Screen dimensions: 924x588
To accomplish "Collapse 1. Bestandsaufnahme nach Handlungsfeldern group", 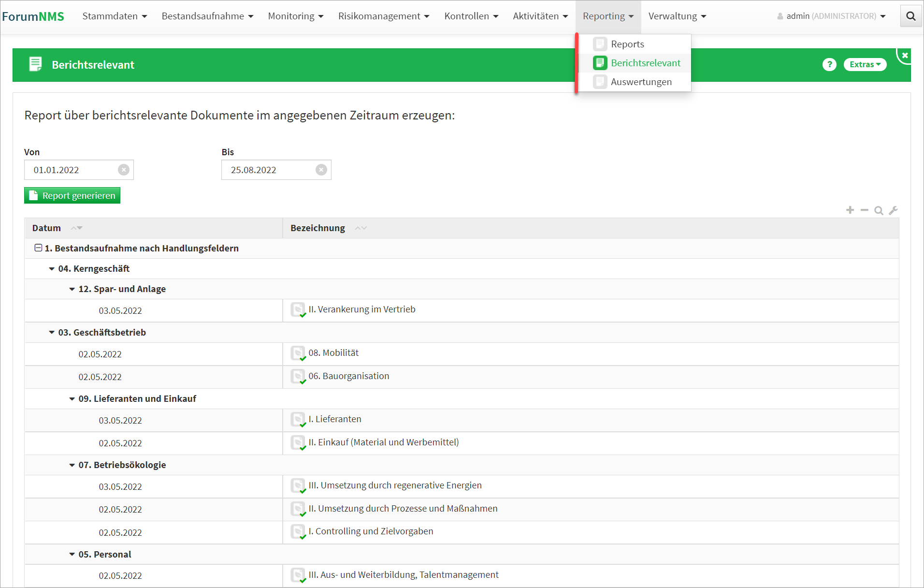I will [38, 248].
